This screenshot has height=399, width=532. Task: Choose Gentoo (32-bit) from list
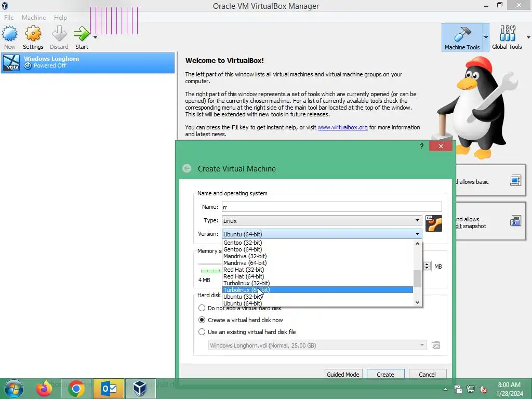[x=317, y=243]
